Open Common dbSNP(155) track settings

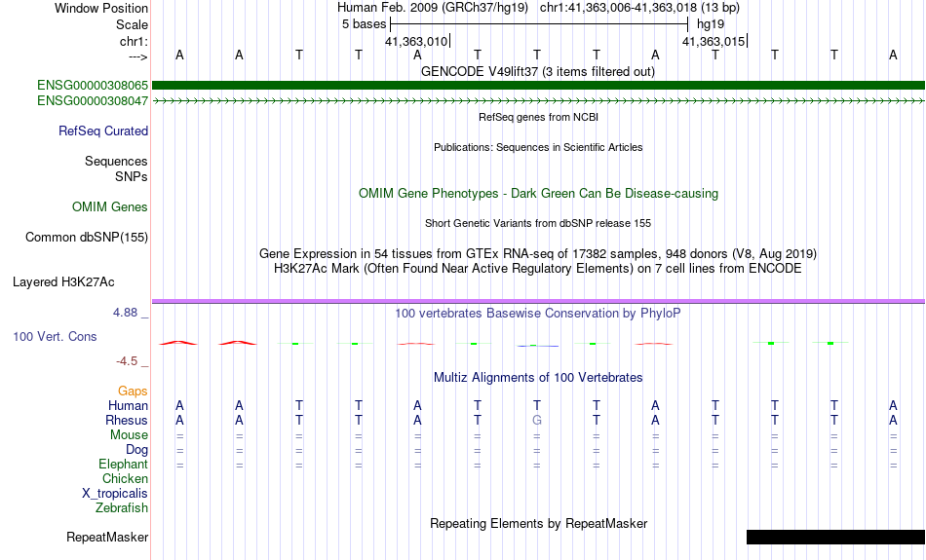(x=87, y=238)
